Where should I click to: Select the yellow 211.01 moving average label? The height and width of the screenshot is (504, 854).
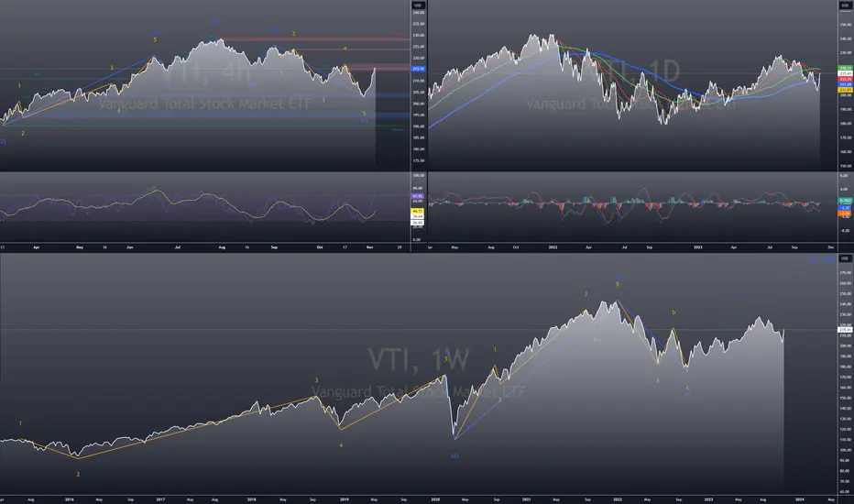click(845, 90)
